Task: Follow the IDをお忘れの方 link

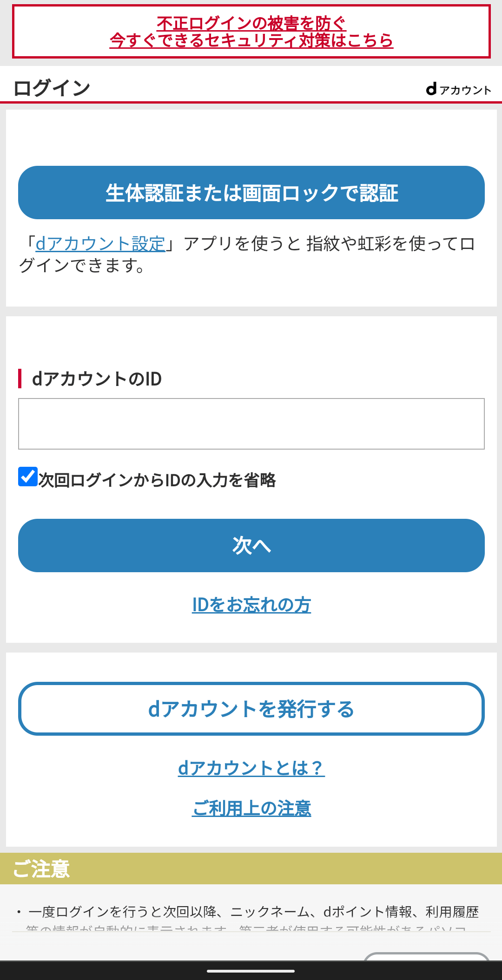Action: tap(251, 605)
